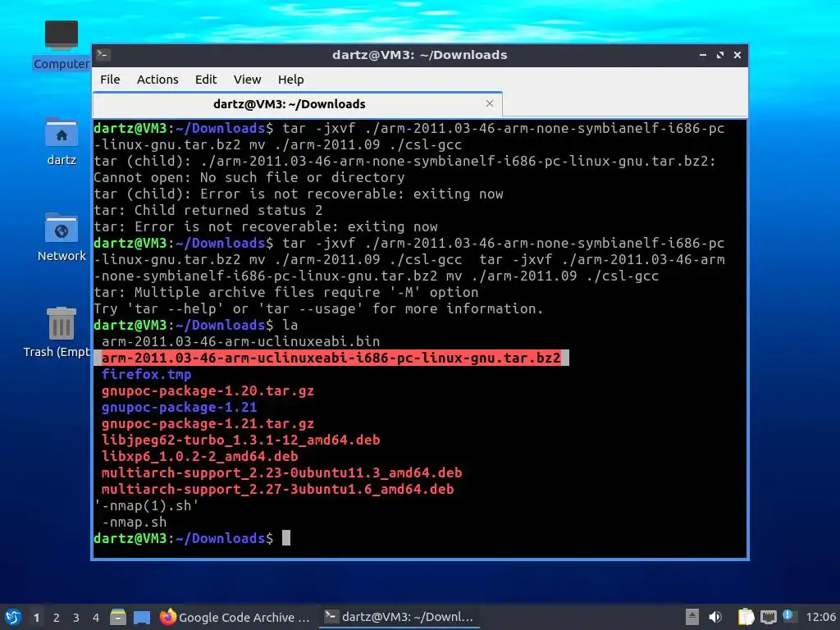Switch to Google Code Archive Firefox window
Viewport: 840px width, 630px height.
click(235, 617)
